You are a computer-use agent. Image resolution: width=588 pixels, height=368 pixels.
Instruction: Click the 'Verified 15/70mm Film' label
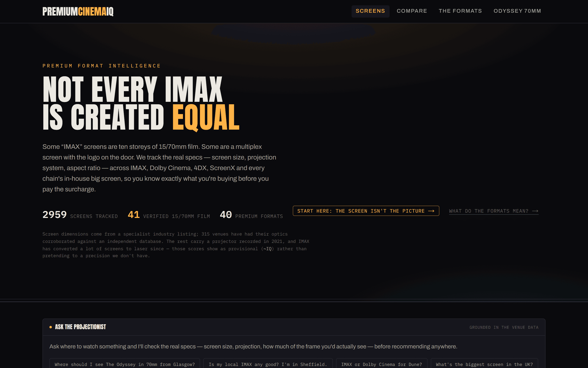click(x=177, y=216)
